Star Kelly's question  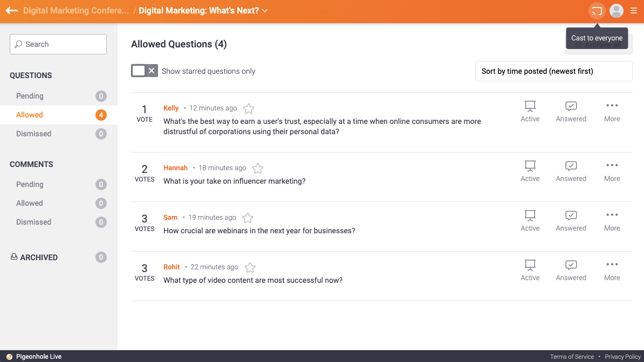(249, 109)
